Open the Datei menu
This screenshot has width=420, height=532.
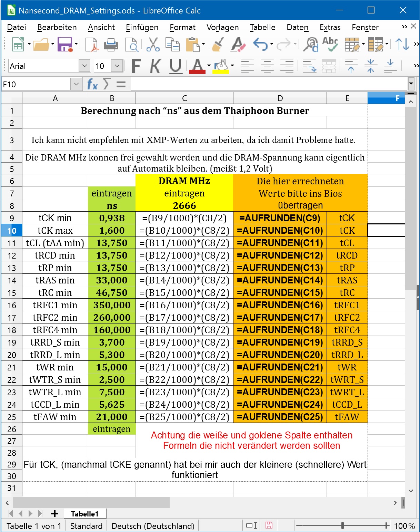tap(17, 27)
